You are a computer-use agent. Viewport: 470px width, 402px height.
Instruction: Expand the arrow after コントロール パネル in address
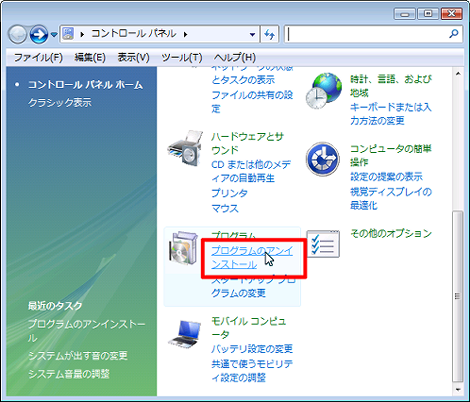pyautogui.click(x=186, y=34)
